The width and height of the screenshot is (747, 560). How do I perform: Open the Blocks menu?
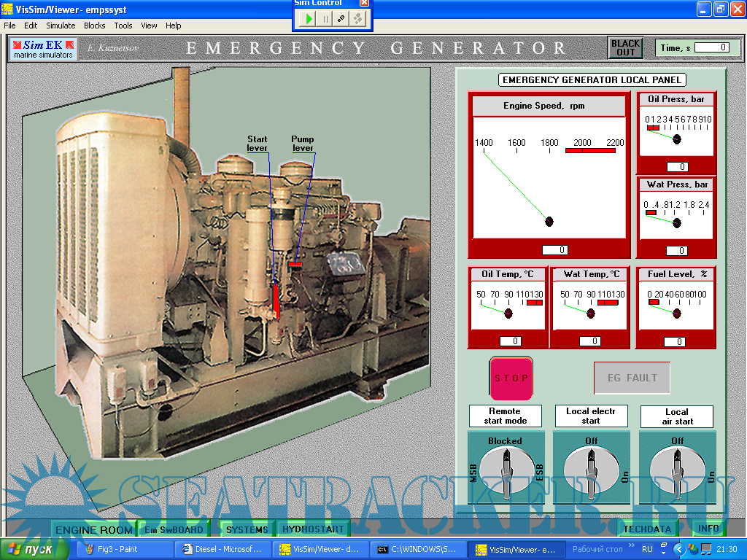(95, 26)
